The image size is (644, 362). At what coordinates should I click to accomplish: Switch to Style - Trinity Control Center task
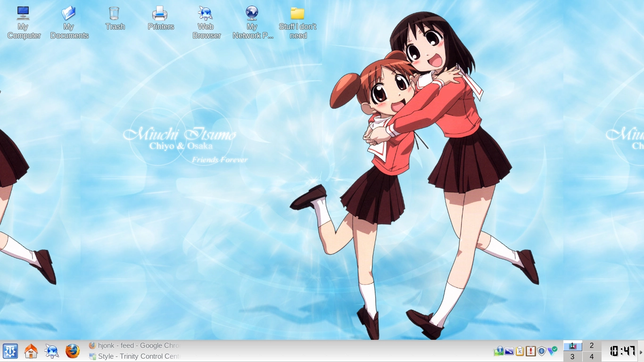pyautogui.click(x=135, y=356)
